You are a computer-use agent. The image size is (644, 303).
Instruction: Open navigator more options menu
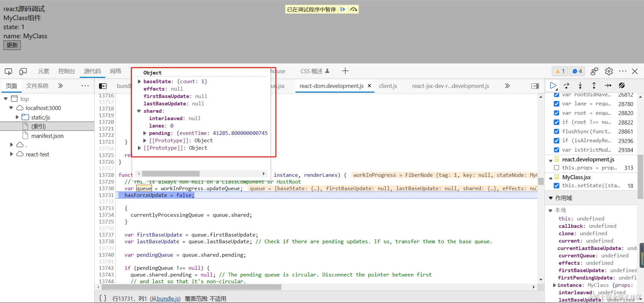pos(85,86)
